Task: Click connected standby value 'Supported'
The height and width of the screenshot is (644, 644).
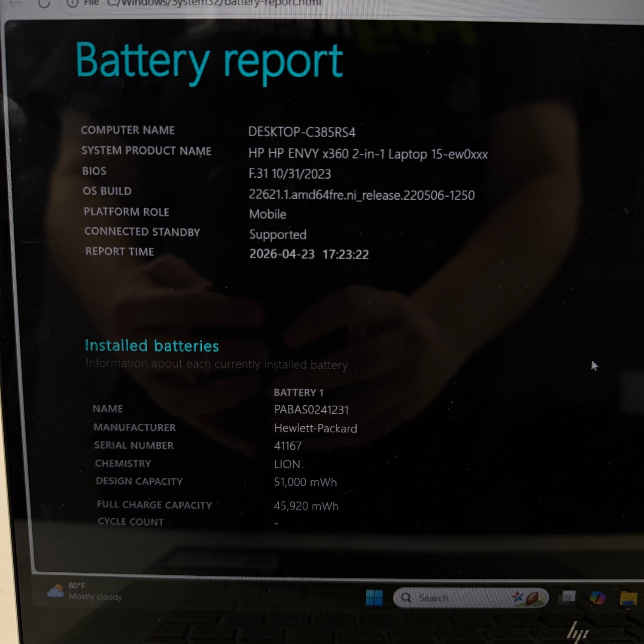Action: click(x=278, y=234)
